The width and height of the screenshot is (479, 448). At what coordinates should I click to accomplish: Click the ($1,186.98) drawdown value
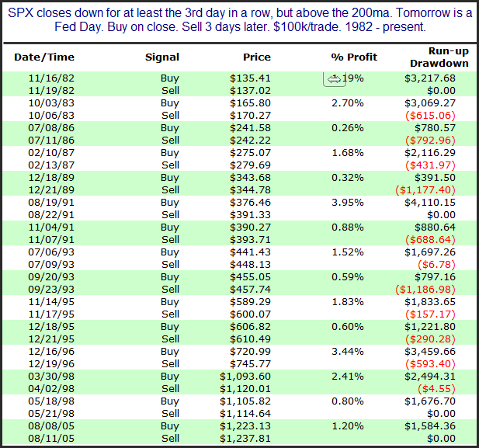coord(425,290)
